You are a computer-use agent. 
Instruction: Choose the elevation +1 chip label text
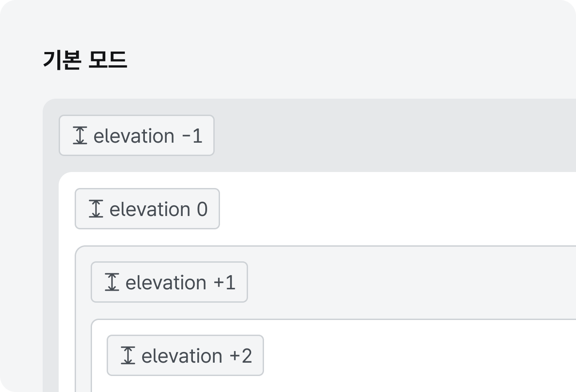point(180,283)
